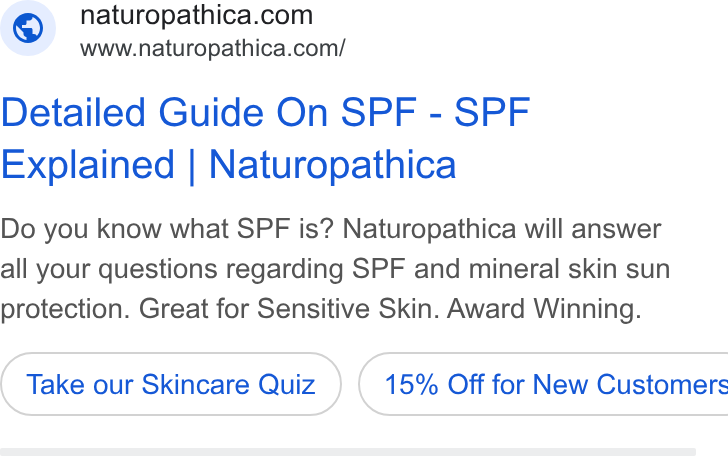Image resolution: width=728 pixels, height=456 pixels.
Task: Click "mineral skin sun" in the description
Action: (569, 269)
